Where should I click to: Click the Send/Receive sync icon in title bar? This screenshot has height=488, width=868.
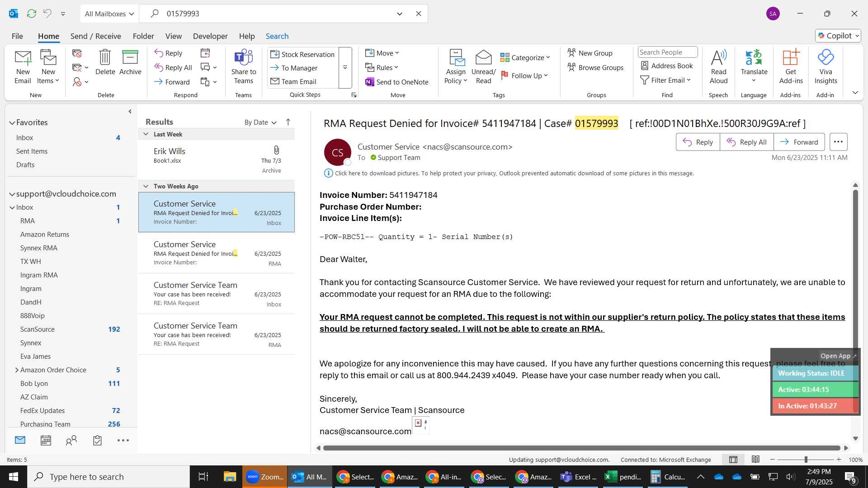tap(31, 14)
